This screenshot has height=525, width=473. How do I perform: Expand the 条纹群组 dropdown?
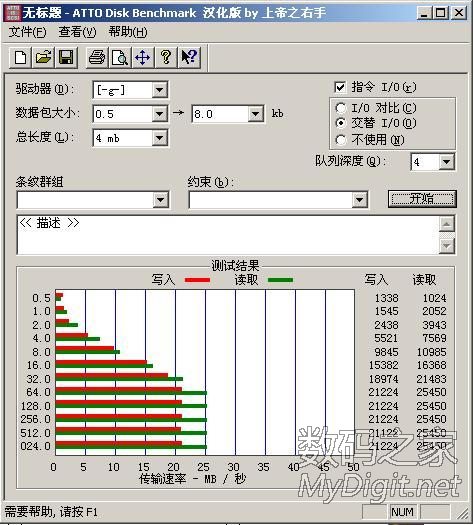point(160,200)
